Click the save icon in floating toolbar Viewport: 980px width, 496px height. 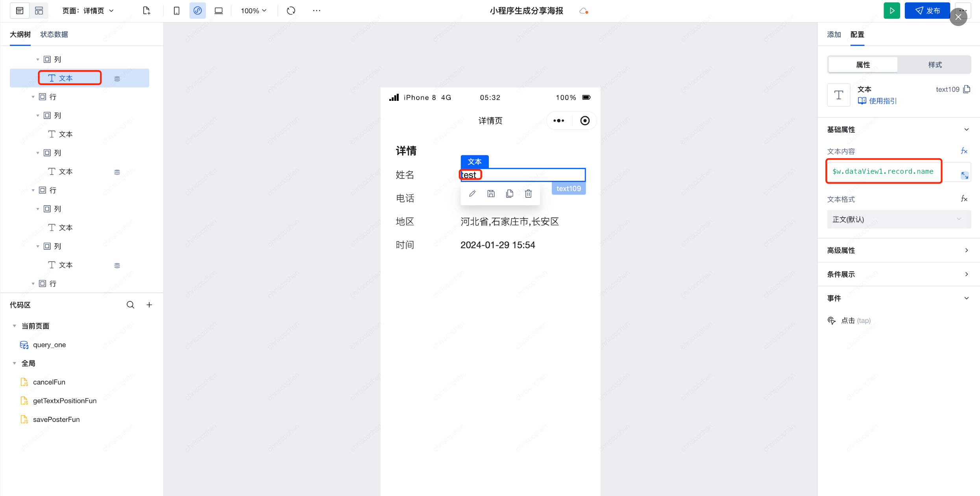pyautogui.click(x=491, y=193)
